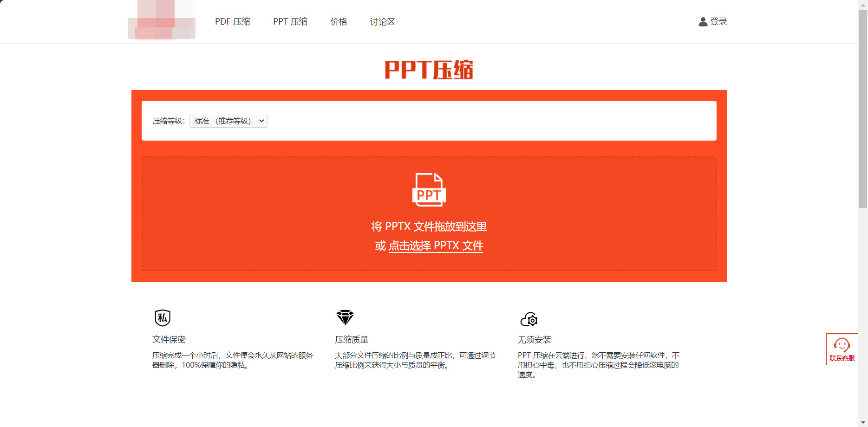
Task: Click the blurred site logo in the header
Action: [x=162, y=19]
